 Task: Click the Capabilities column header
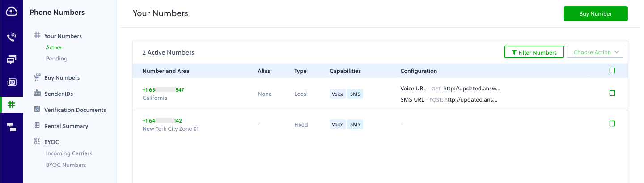tap(345, 71)
